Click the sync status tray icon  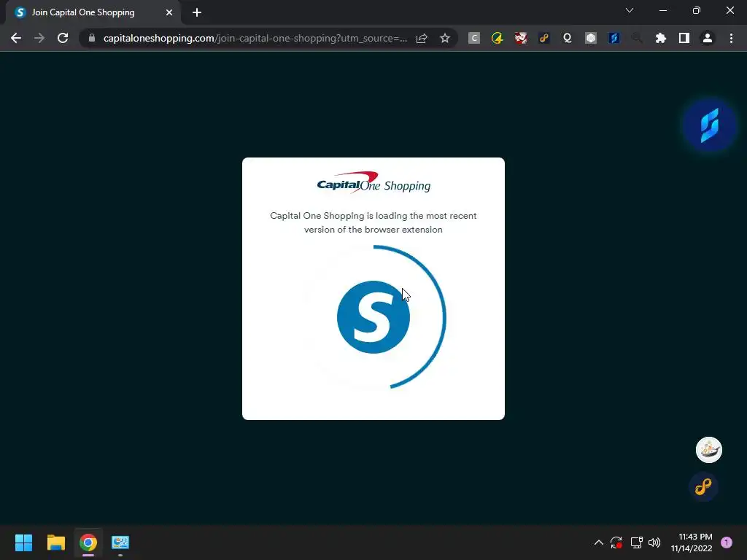[x=616, y=542]
